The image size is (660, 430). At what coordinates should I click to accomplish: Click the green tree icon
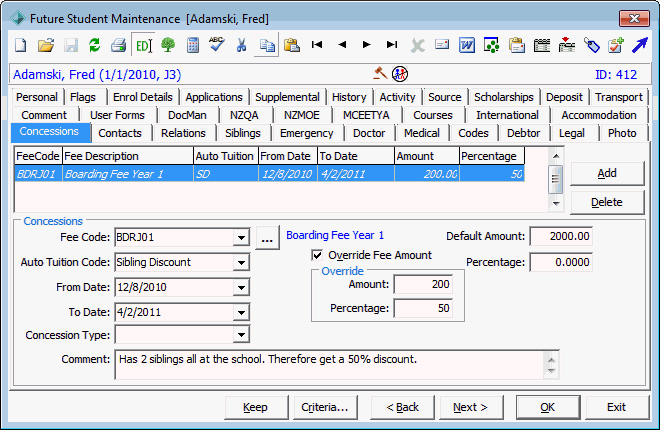(x=168, y=45)
